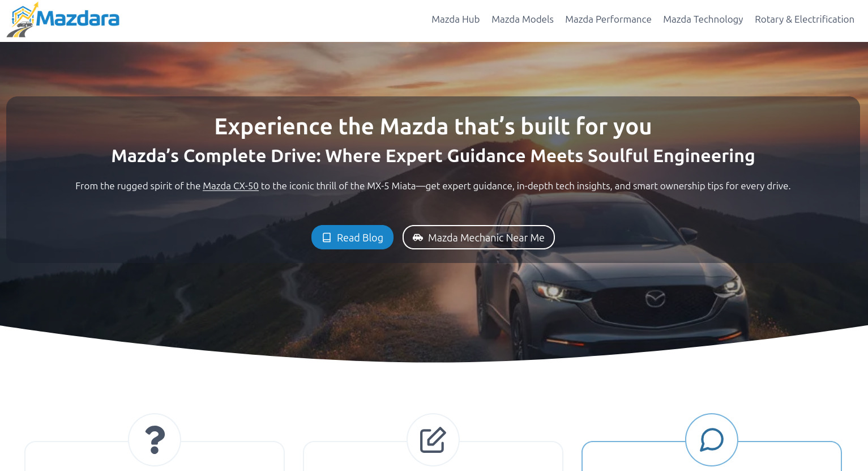Viewport: 868px width, 471px height.
Task: Click the car icon on mechanic button
Action: [418, 237]
